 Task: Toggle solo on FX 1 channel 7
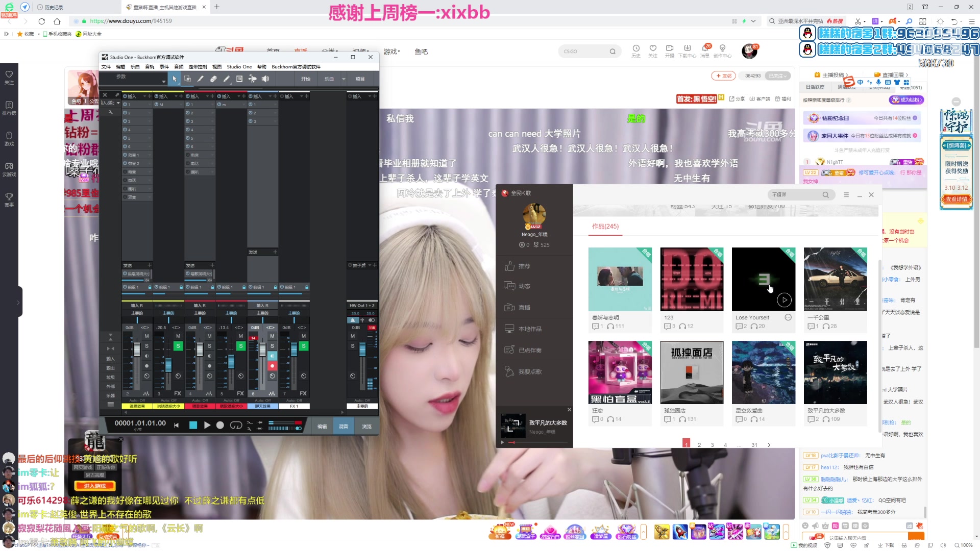point(304,346)
